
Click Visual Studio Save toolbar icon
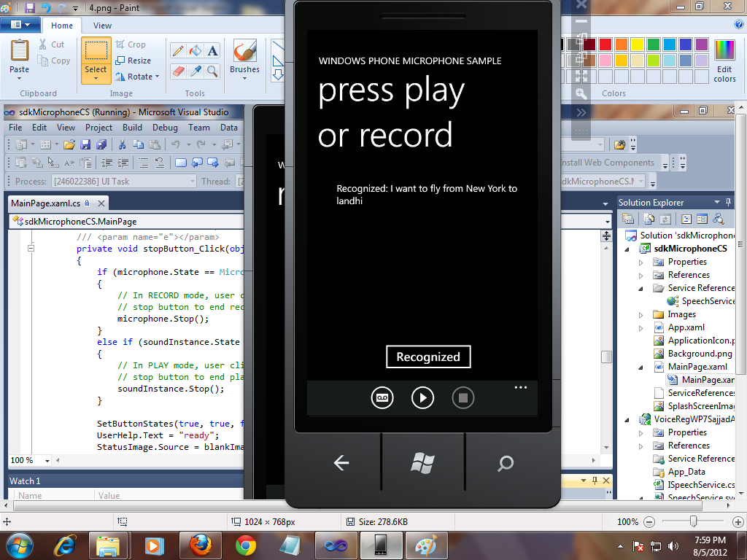point(85,144)
